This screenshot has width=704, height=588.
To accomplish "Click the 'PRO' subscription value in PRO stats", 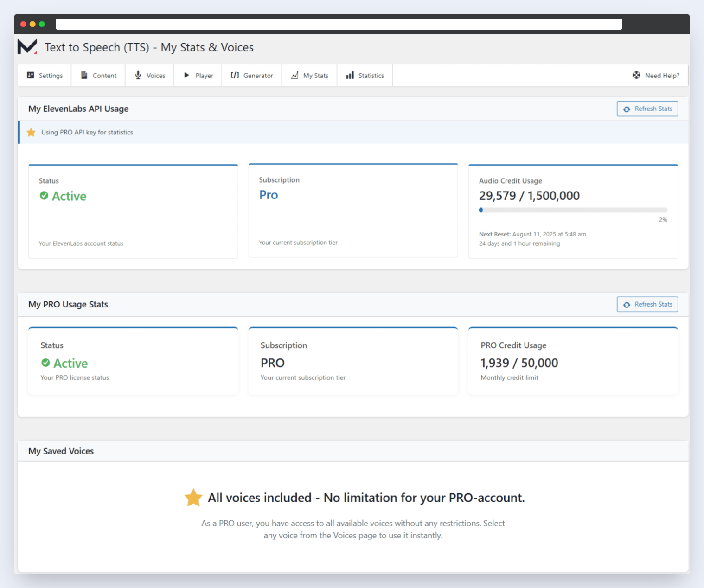I will pyautogui.click(x=273, y=363).
